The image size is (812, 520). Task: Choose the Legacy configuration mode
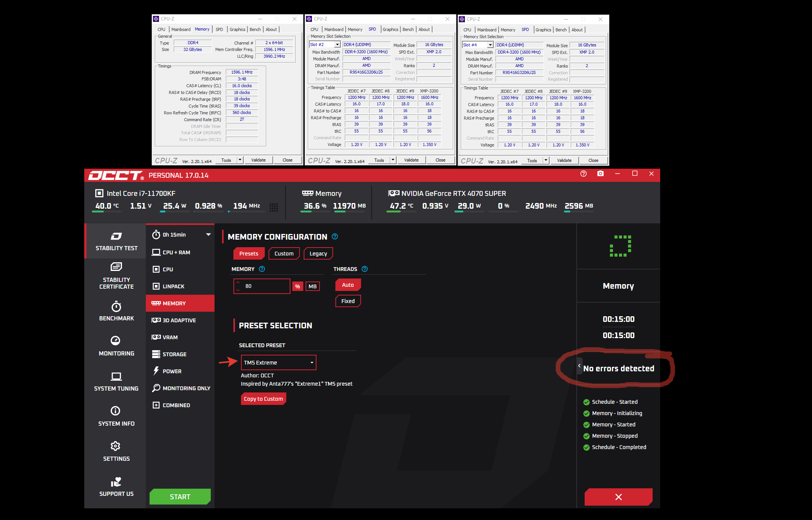[x=318, y=254]
